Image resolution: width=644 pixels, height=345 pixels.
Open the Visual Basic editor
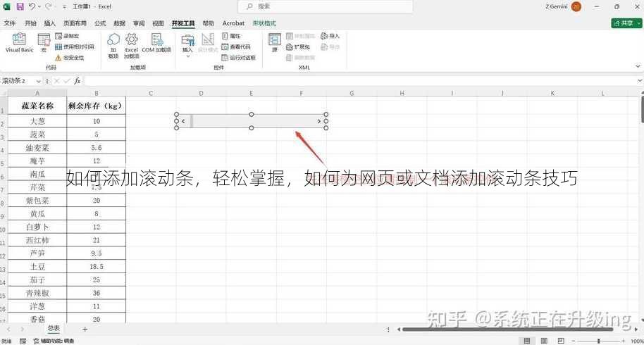pyautogui.click(x=19, y=43)
